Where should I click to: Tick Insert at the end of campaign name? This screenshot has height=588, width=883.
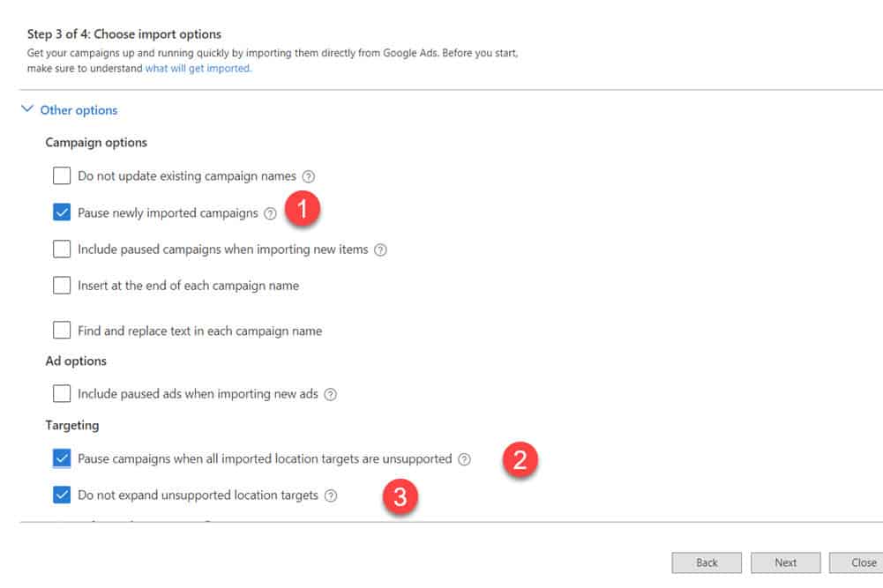click(x=62, y=286)
